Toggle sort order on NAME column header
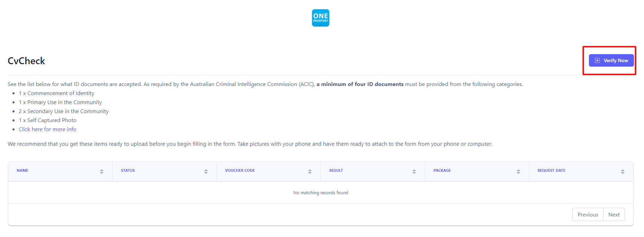The width and height of the screenshot is (644, 237). pos(22,170)
